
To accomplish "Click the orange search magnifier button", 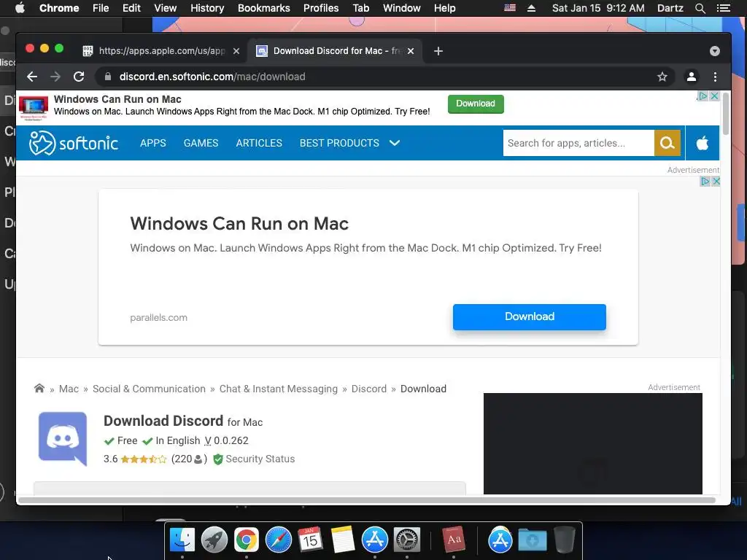I will point(667,143).
